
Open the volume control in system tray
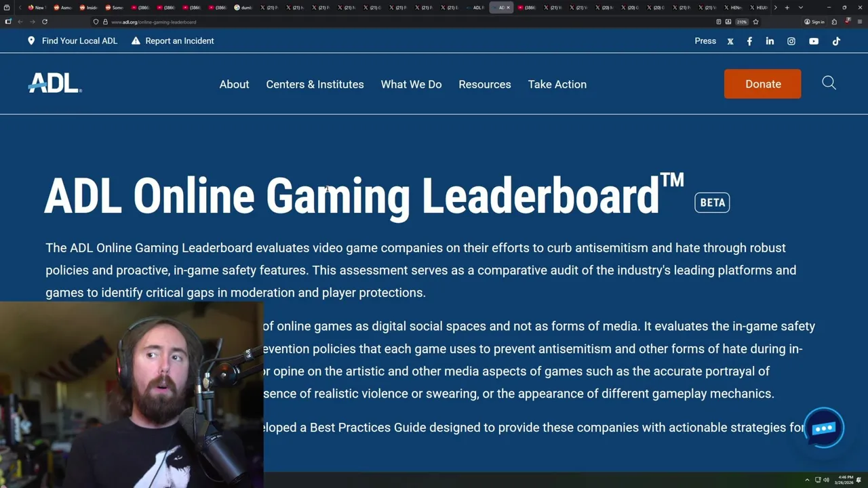click(826, 481)
